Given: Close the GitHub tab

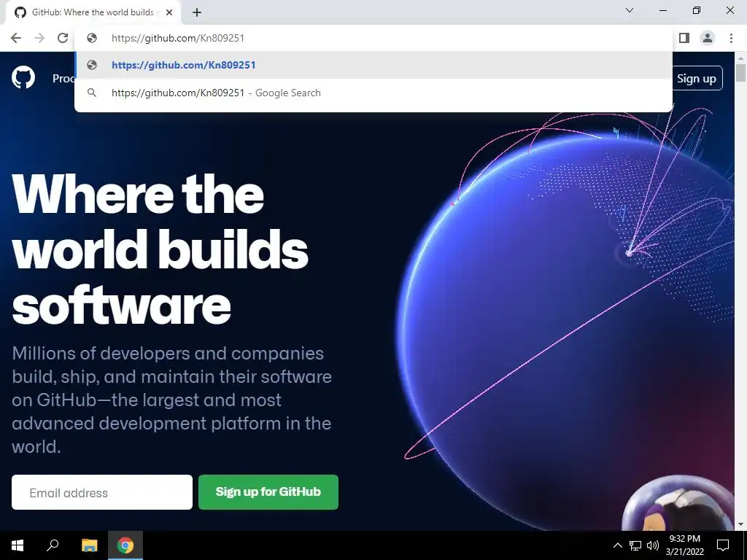Looking at the screenshot, I should pyautogui.click(x=169, y=12).
